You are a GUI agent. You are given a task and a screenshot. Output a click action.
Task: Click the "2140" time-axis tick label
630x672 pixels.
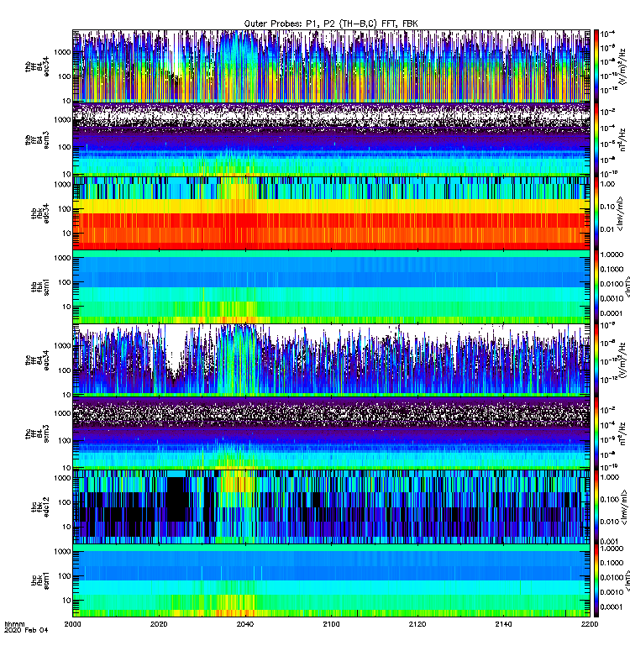click(x=503, y=624)
